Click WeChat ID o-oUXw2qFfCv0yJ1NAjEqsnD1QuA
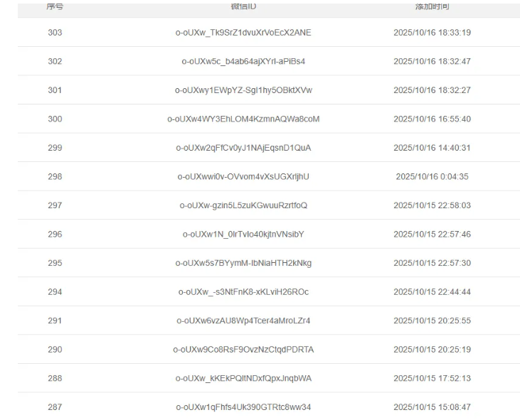Viewport: 520px width, 420px height. tap(243, 148)
